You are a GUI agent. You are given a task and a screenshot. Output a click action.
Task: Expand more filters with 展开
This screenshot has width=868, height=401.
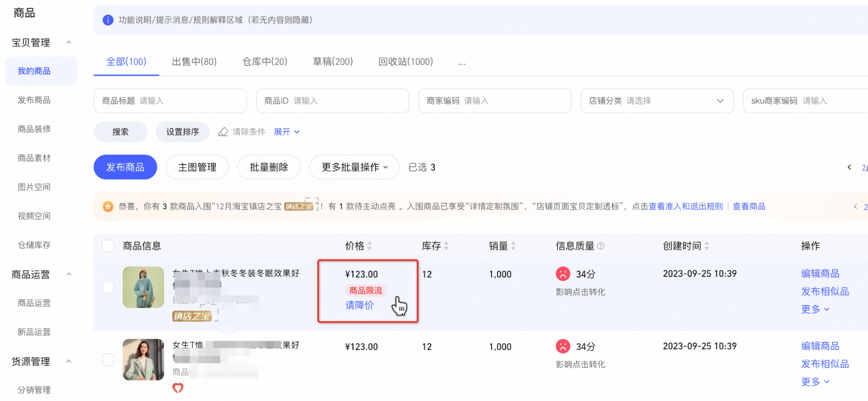pyautogui.click(x=287, y=132)
